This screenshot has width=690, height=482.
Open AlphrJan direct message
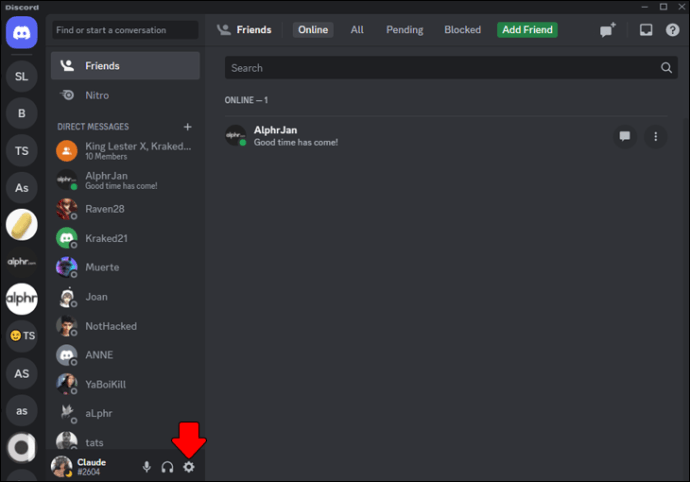[x=125, y=180]
